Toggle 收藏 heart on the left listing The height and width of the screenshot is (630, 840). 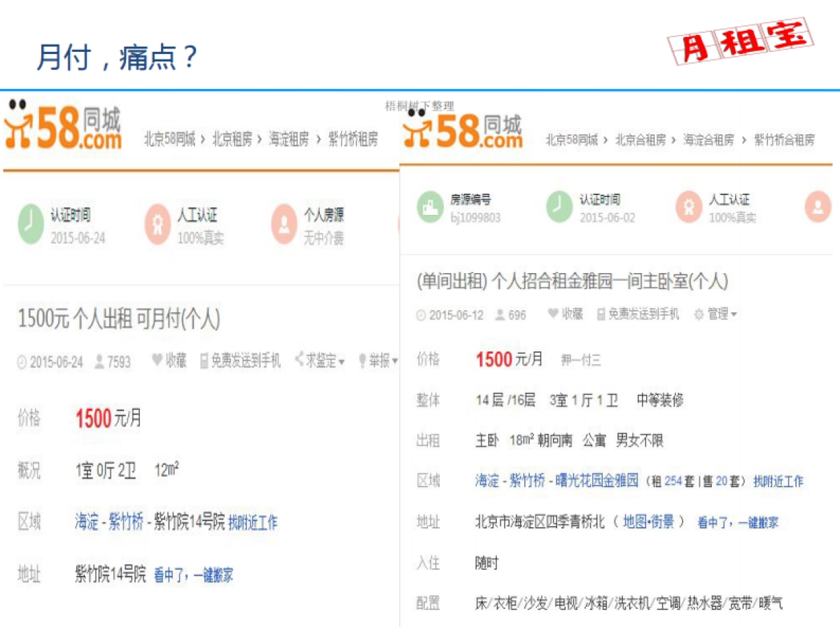pyautogui.click(x=169, y=360)
